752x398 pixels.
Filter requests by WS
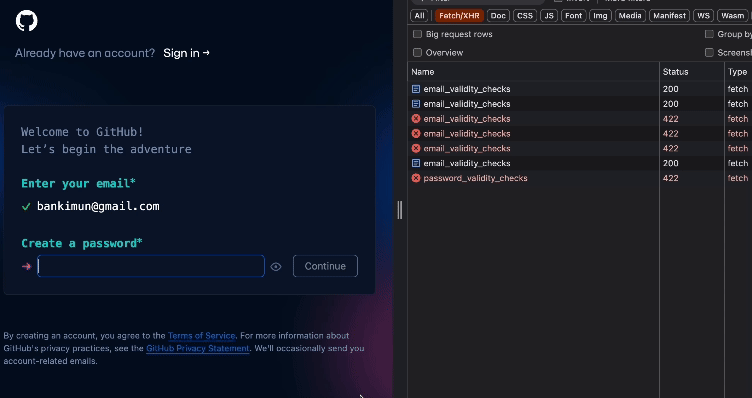point(703,16)
